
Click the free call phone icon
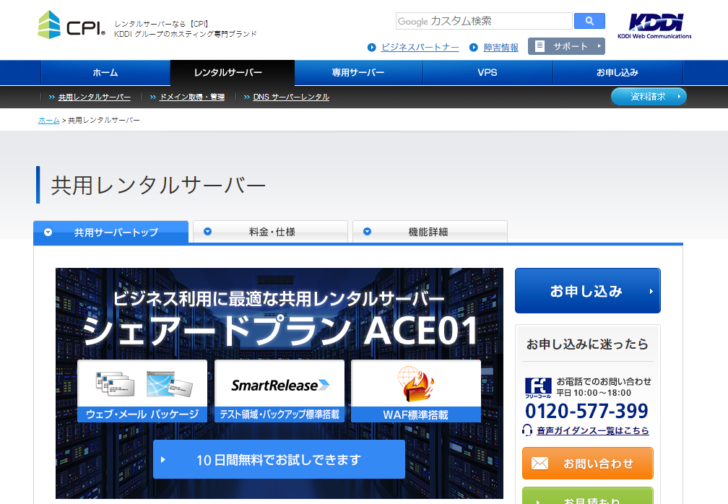tap(538, 388)
